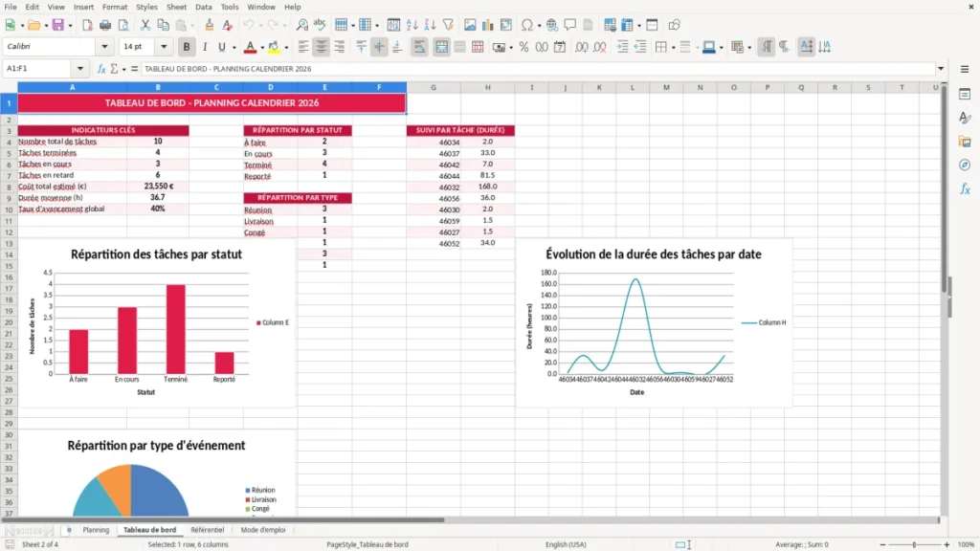Insert an image icon
This screenshot has height=551, width=980.
pyautogui.click(x=470, y=25)
